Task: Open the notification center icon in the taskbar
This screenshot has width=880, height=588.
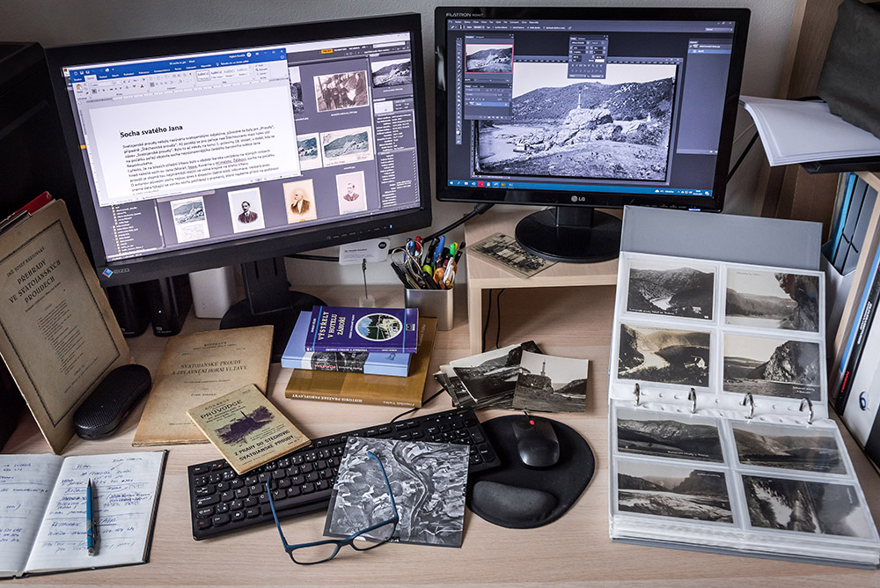Action: tap(708, 193)
